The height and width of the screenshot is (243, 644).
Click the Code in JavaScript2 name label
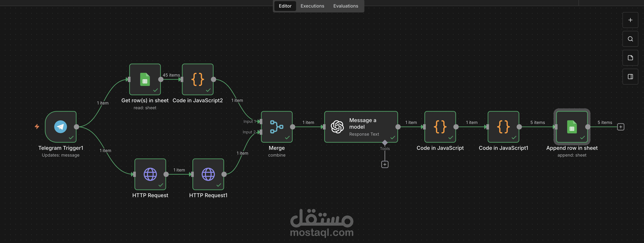198,101
